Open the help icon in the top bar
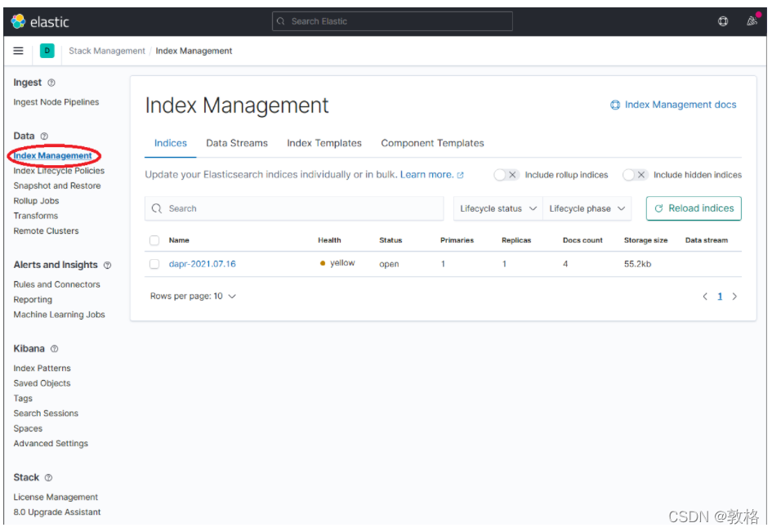 (x=722, y=21)
